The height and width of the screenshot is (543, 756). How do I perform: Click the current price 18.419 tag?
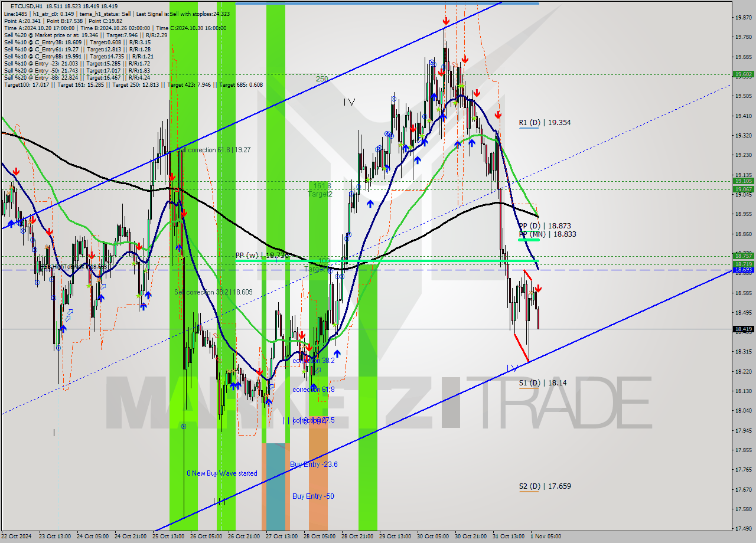(743, 329)
